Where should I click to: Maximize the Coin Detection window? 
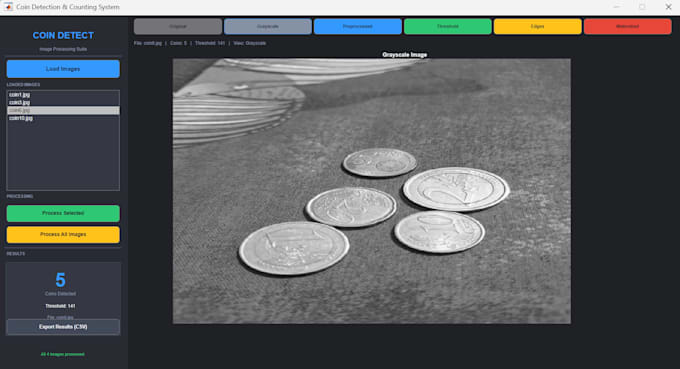642,7
